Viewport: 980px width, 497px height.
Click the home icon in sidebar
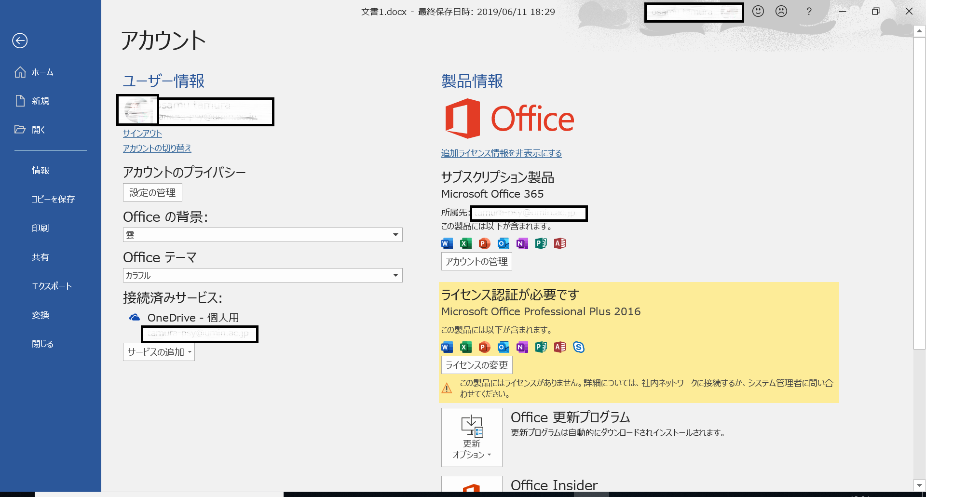[20, 72]
